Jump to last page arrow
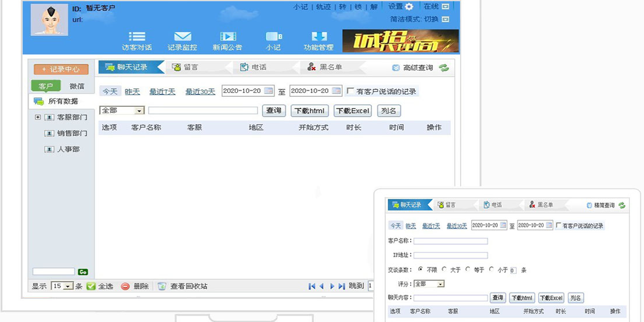The image size is (644, 322). [342, 286]
